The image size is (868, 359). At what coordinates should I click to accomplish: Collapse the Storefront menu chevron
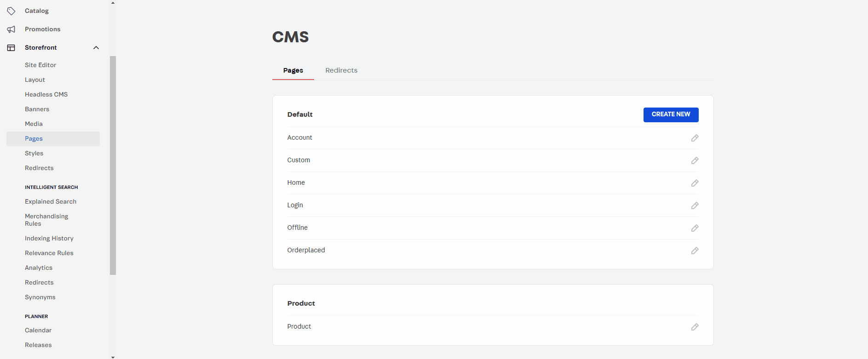pos(96,48)
